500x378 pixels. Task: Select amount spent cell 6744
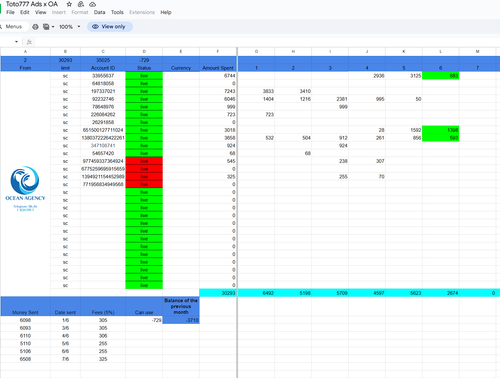(x=218, y=76)
